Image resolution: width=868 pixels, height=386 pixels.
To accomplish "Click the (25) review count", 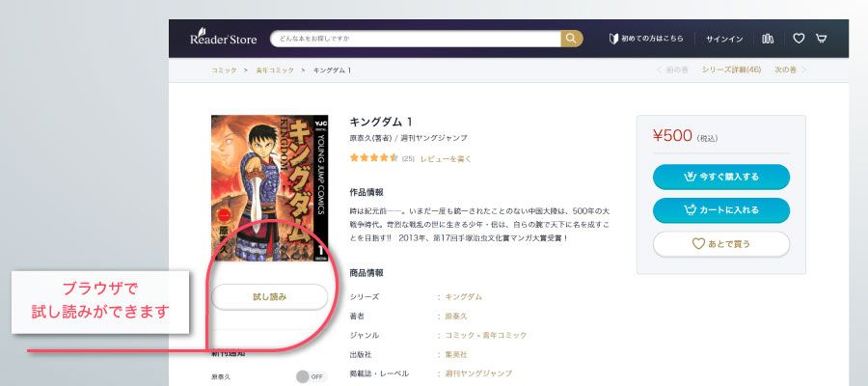I will (408, 158).
